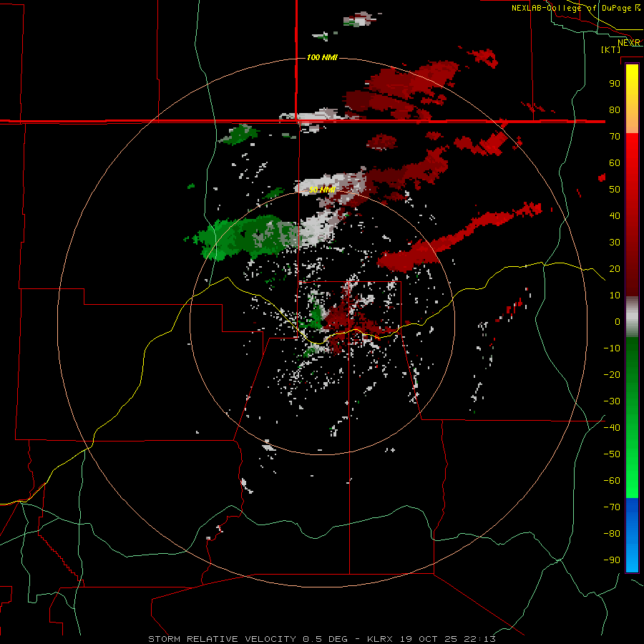Select the 30 value on velocity scale
This screenshot has height=644, width=644.
615,243
